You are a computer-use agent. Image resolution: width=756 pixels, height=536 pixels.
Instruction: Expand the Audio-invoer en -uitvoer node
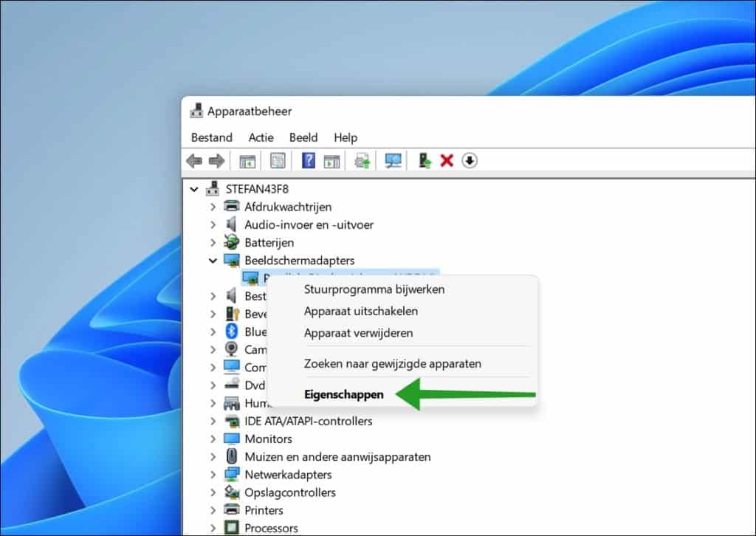click(213, 224)
